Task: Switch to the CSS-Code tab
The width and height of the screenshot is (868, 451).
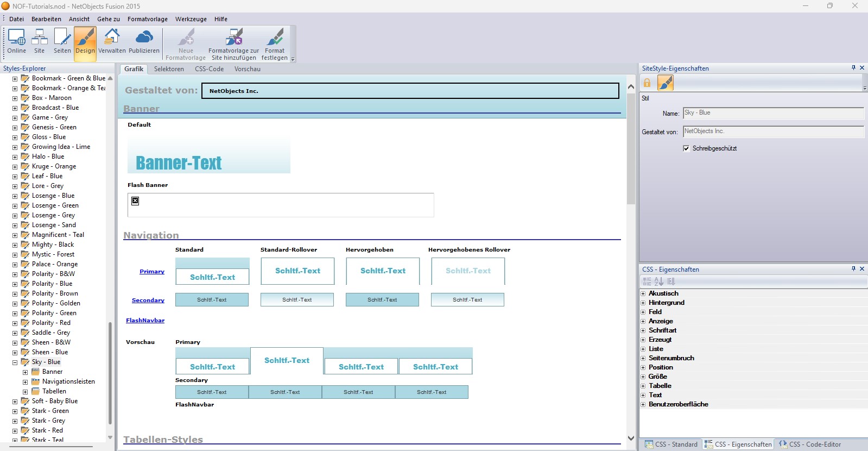Action: click(209, 69)
